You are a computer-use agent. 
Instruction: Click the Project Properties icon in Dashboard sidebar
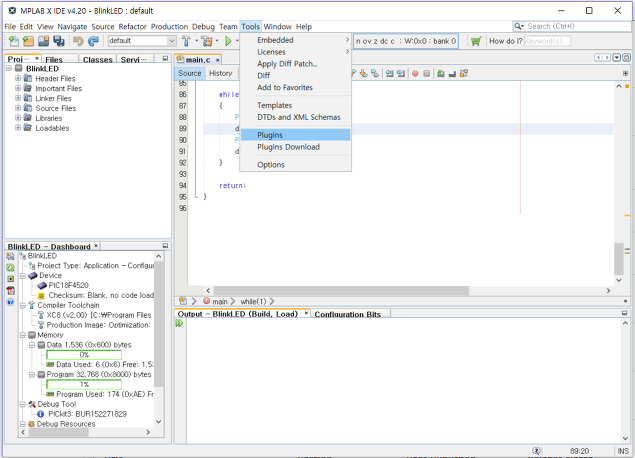click(11, 256)
